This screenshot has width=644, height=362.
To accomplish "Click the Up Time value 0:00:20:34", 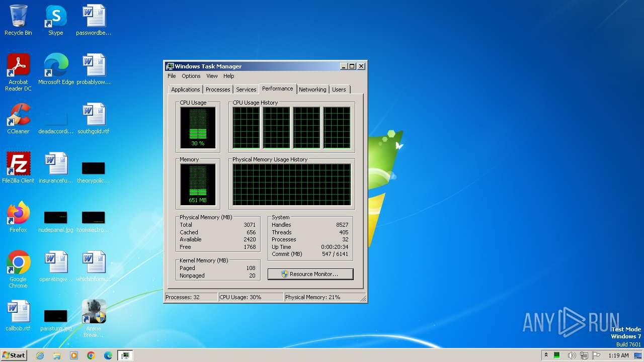I will [x=335, y=247].
